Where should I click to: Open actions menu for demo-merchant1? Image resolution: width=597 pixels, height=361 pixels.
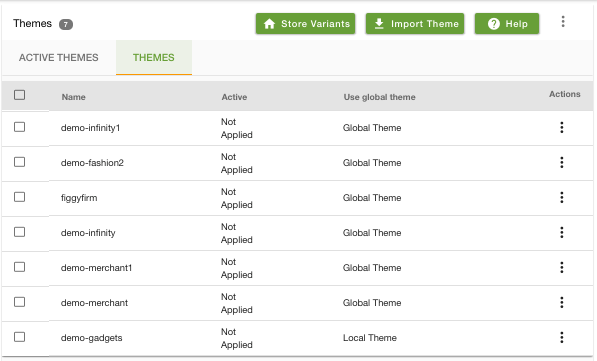(x=562, y=267)
